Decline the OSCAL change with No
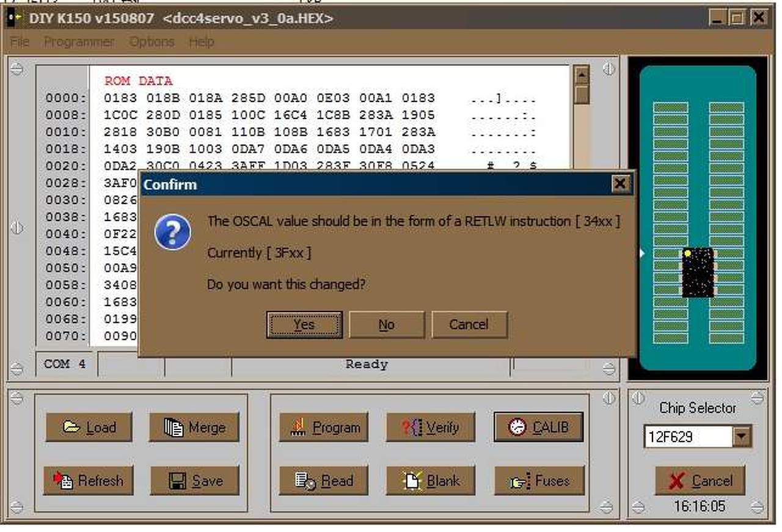The image size is (782, 532). tap(386, 325)
